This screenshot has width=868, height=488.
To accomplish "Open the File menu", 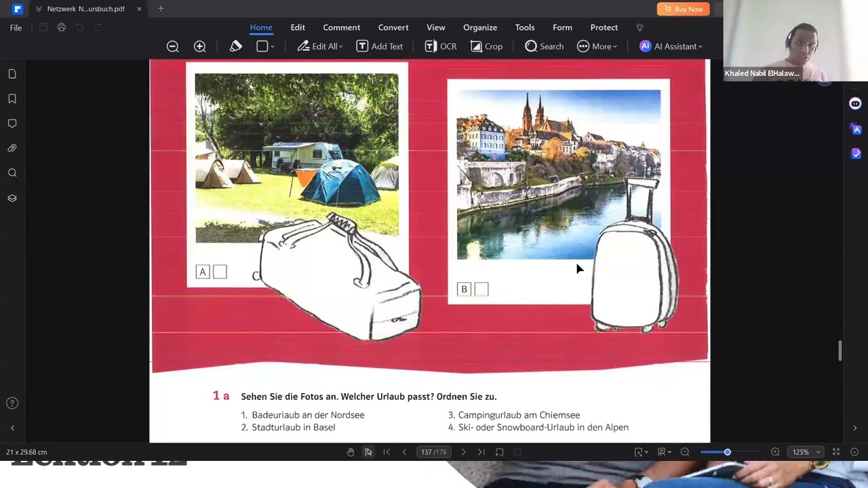I will pyautogui.click(x=16, y=28).
